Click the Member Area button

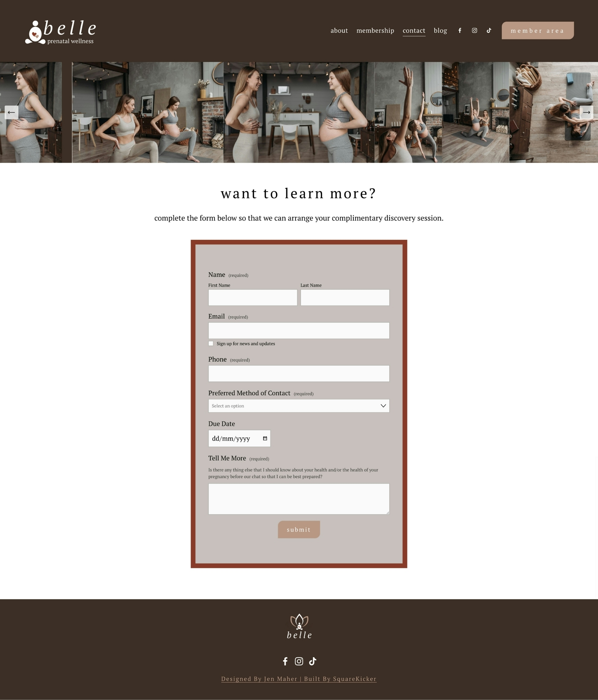tap(538, 30)
